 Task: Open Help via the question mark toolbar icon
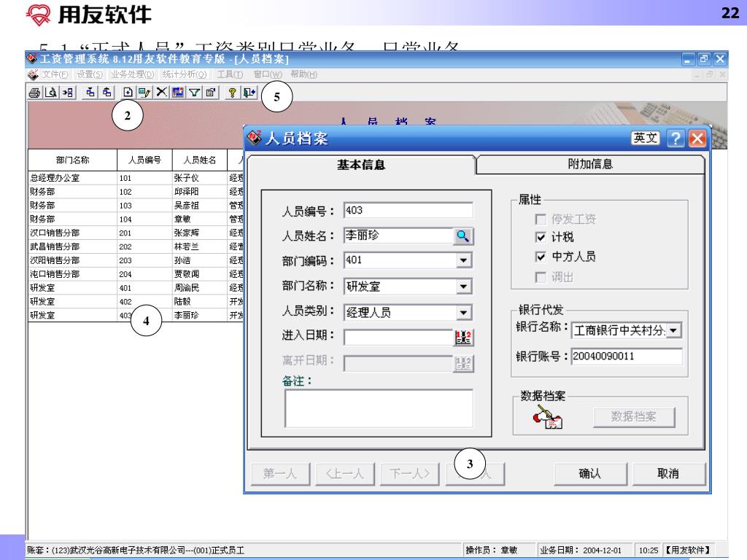point(232,93)
